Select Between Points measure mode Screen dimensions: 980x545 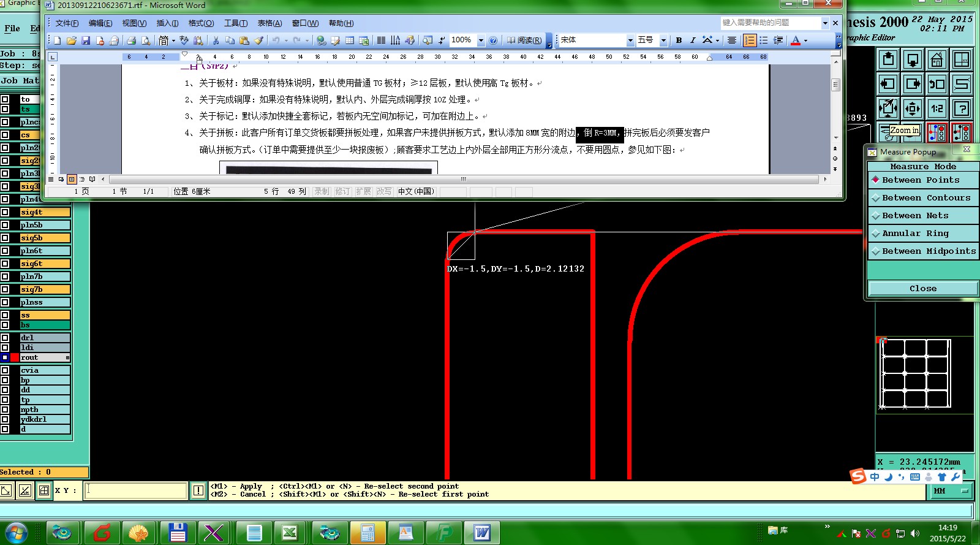(924, 180)
